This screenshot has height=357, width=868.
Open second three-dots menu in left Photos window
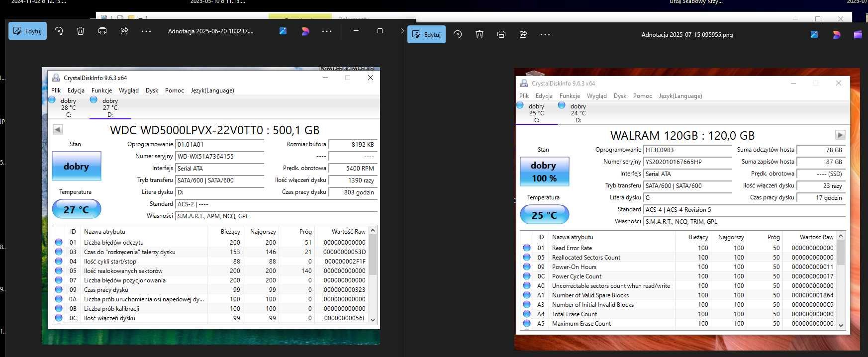pos(327,31)
